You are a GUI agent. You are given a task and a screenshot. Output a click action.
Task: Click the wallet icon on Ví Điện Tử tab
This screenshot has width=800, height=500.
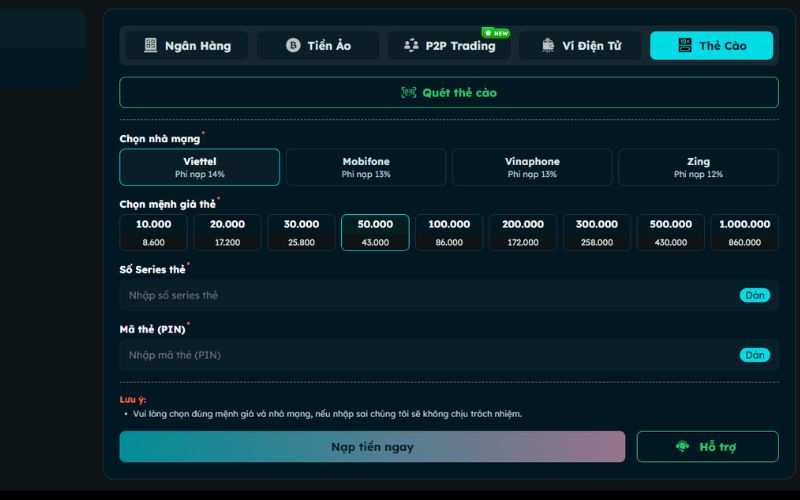pyautogui.click(x=548, y=45)
